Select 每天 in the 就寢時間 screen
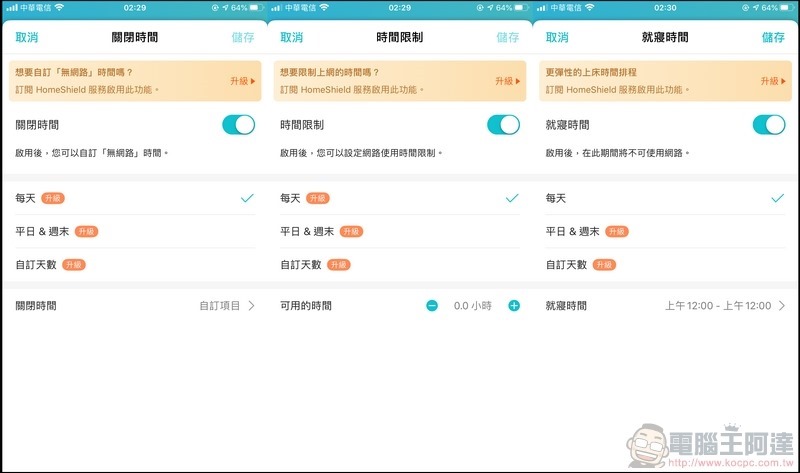The height and width of the screenshot is (473, 800). [x=665, y=198]
